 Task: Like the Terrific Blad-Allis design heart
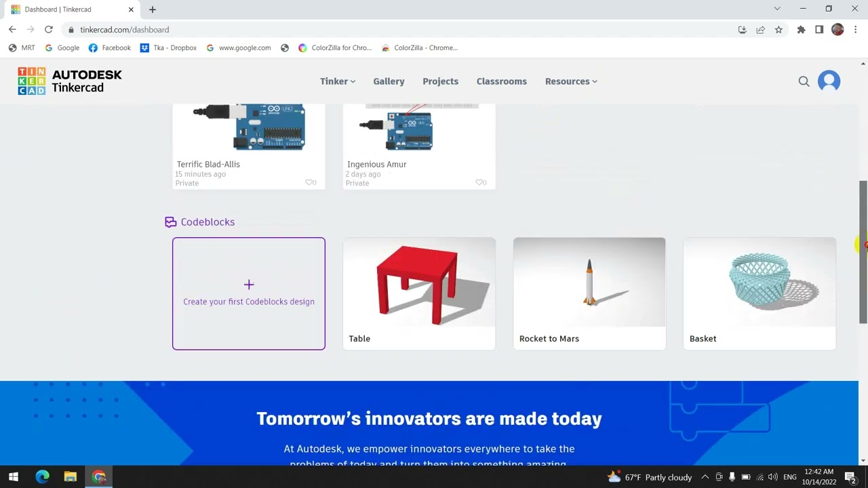click(310, 182)
